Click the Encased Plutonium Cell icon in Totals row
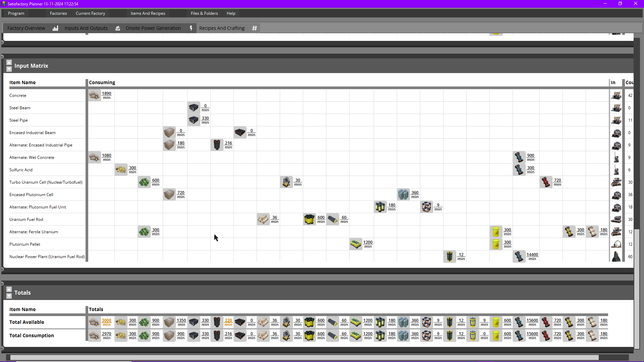644x362 pixels. click(403, 322)
